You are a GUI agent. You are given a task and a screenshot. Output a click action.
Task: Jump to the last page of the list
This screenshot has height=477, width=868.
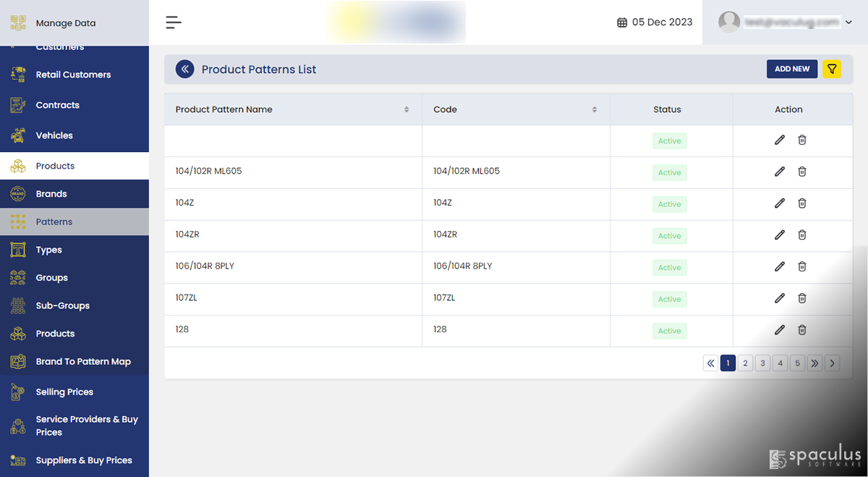pyautogui.click(x=814, y=363)
